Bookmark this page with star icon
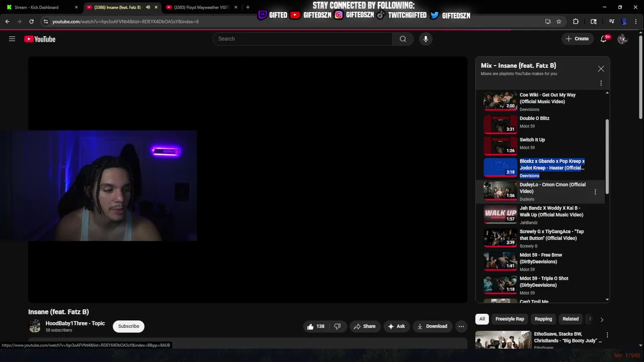 pyautogui.click(x=558, y=22)
